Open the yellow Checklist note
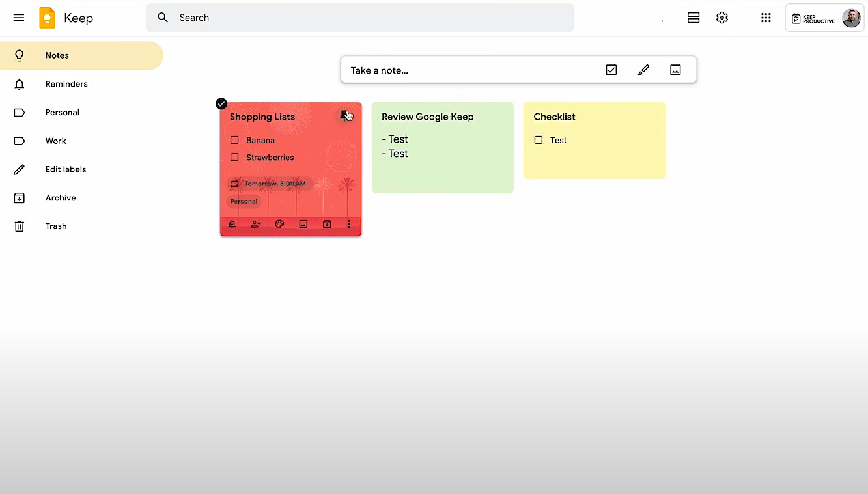Viewport: 868px width, 494px height. click(x=595, y=141)
